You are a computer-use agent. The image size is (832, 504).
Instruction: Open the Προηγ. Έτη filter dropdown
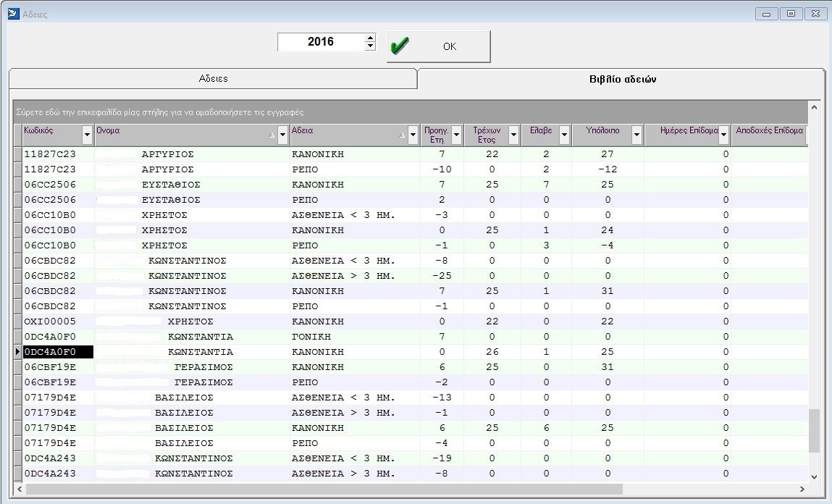click(456, 135)
